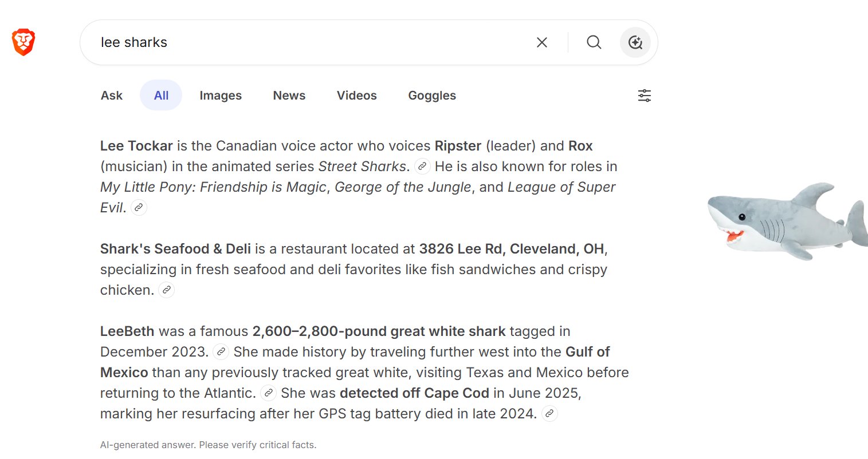Image resolution: width=868 pixels, height=459 pixels.
Task: Open source link icon after returning to the Atlantic
Action: click(268, 393)
